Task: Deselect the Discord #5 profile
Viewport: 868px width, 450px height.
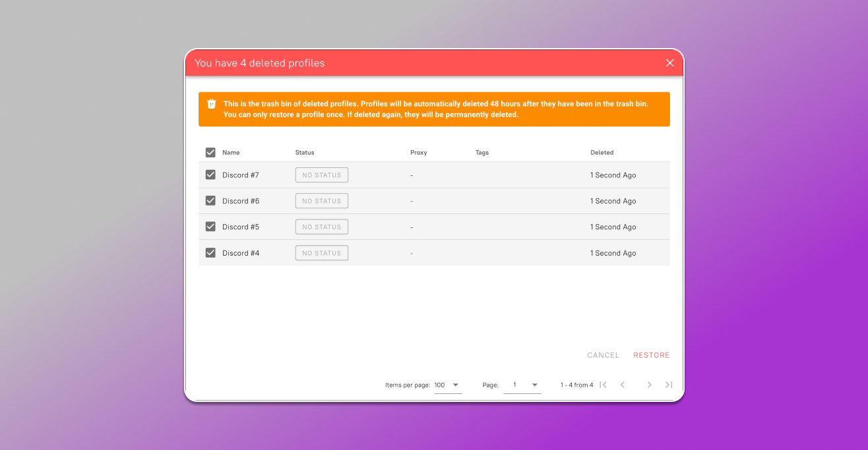Action: tap(210, 227)
